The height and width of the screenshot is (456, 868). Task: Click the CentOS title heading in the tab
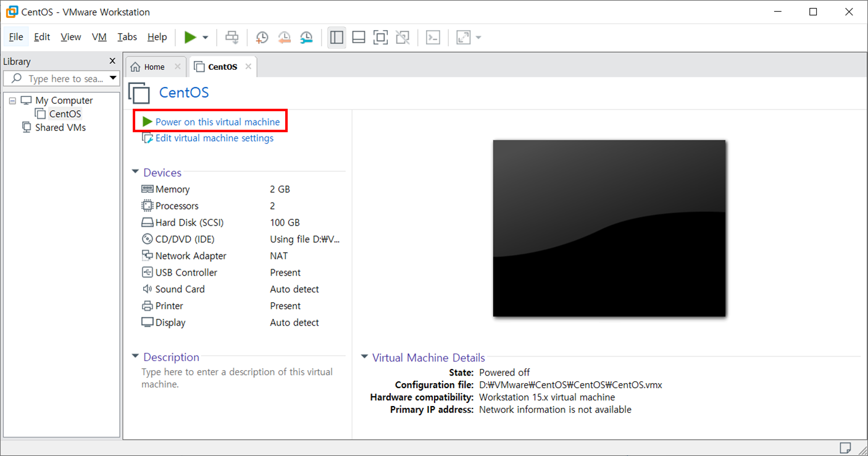click(184, 93)
